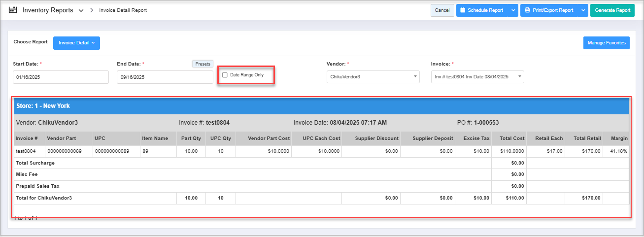Click the printer icon on Print/Export Report

tap(527, 10)
